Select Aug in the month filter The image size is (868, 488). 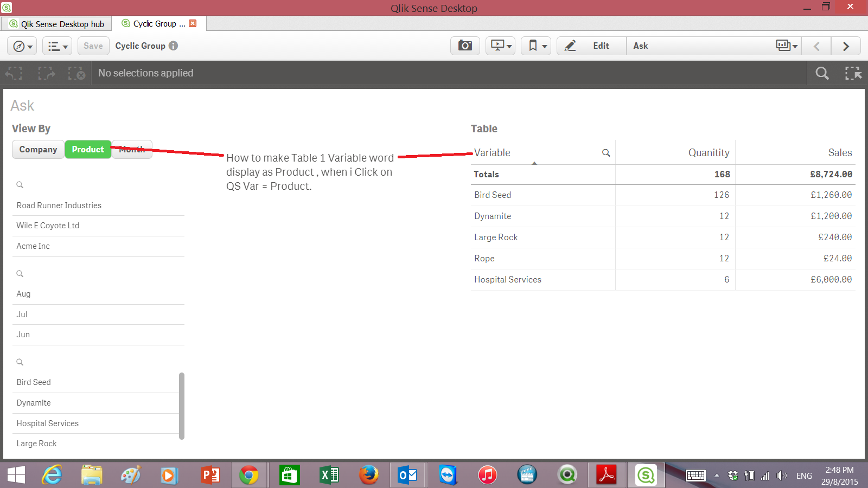pos(98,294)
